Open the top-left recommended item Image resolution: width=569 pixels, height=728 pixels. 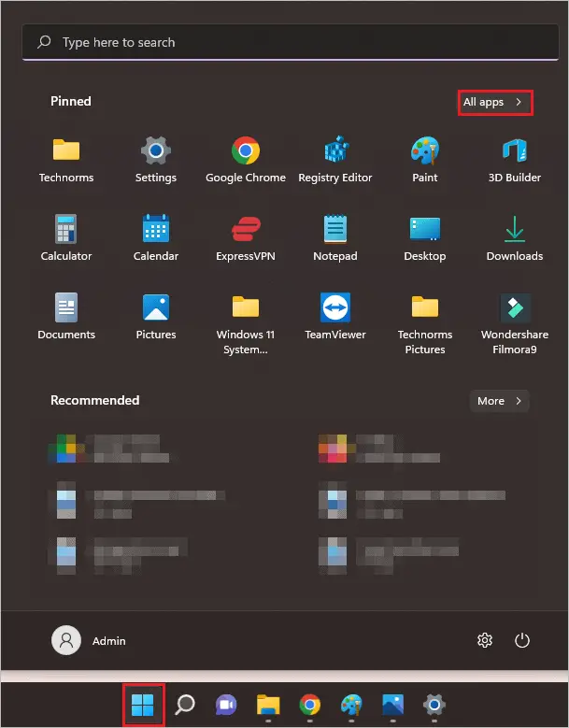[x=111, y=449]
